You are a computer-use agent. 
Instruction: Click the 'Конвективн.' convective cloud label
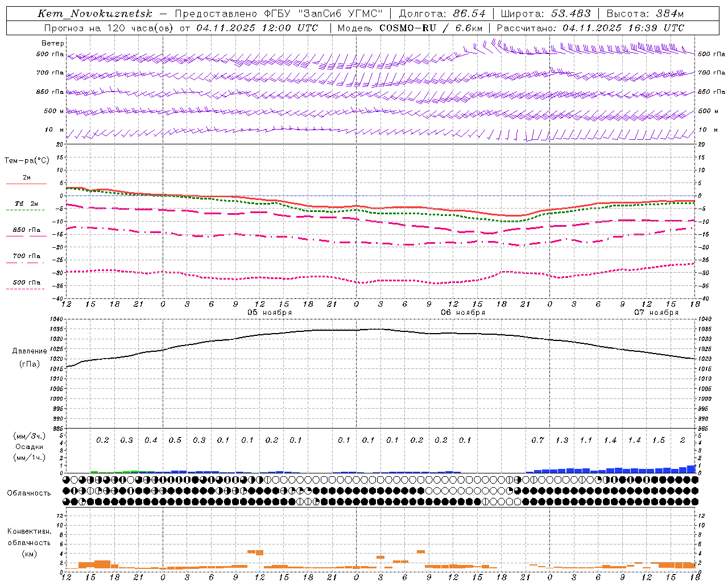tap(30, 531)
